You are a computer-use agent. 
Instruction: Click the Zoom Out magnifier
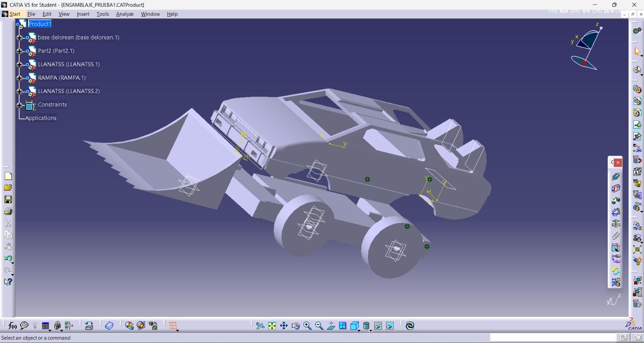pyautogui.click(x=319, y=326)
